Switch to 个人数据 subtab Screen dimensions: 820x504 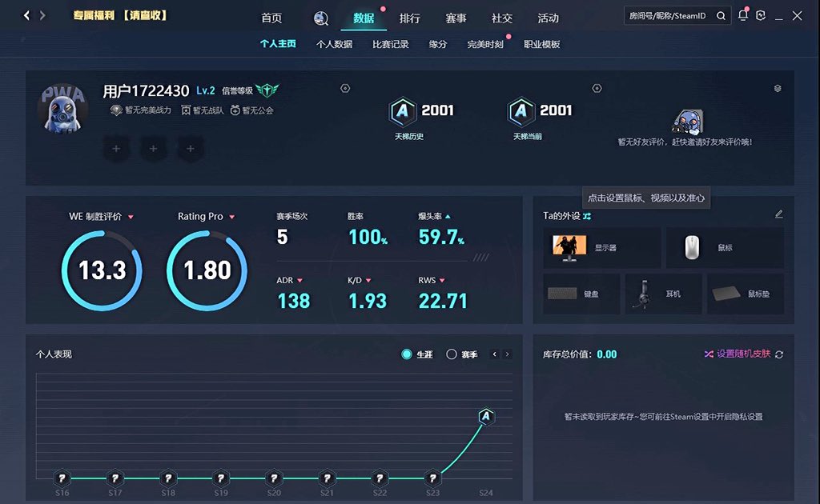pos(334,44)
